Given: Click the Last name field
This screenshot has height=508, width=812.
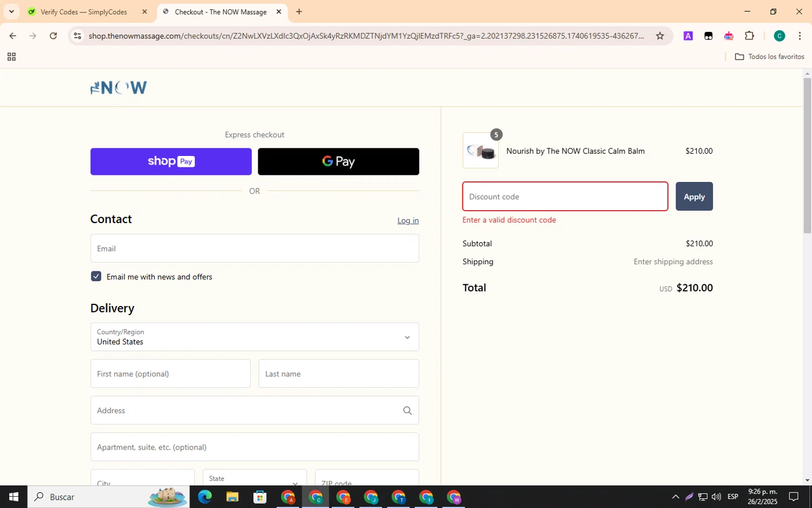Looking at the screenshot, I should tap(339, 374).
